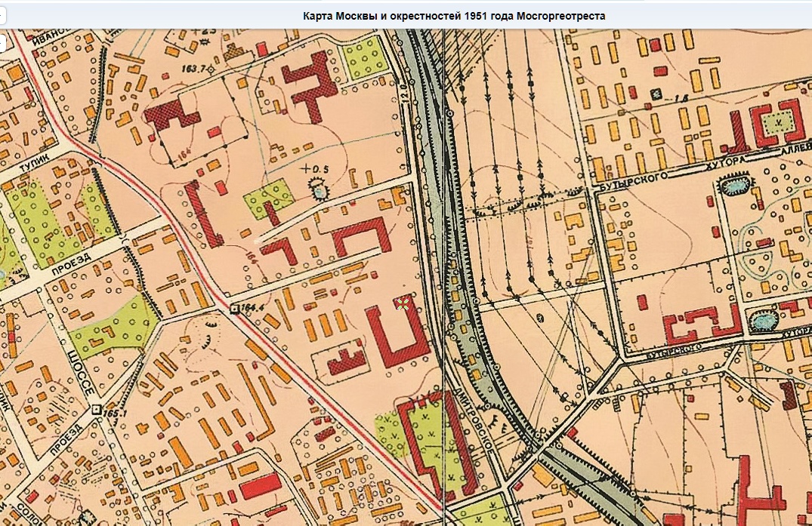Click the oval pond near Бутырского Хутора
Viewport: 812px width, 526px height.
(734, 186)
